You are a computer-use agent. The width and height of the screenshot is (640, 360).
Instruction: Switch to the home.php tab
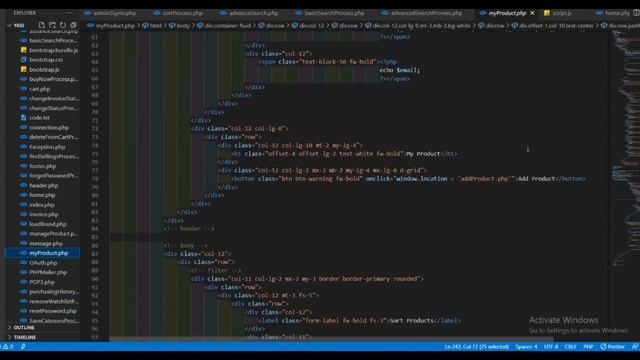click(613, 13)
